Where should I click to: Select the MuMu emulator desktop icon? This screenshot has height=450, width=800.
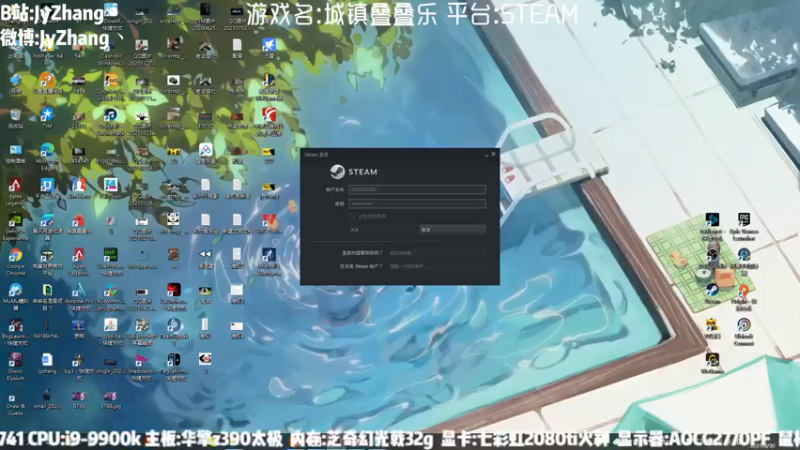pos(15,297)
